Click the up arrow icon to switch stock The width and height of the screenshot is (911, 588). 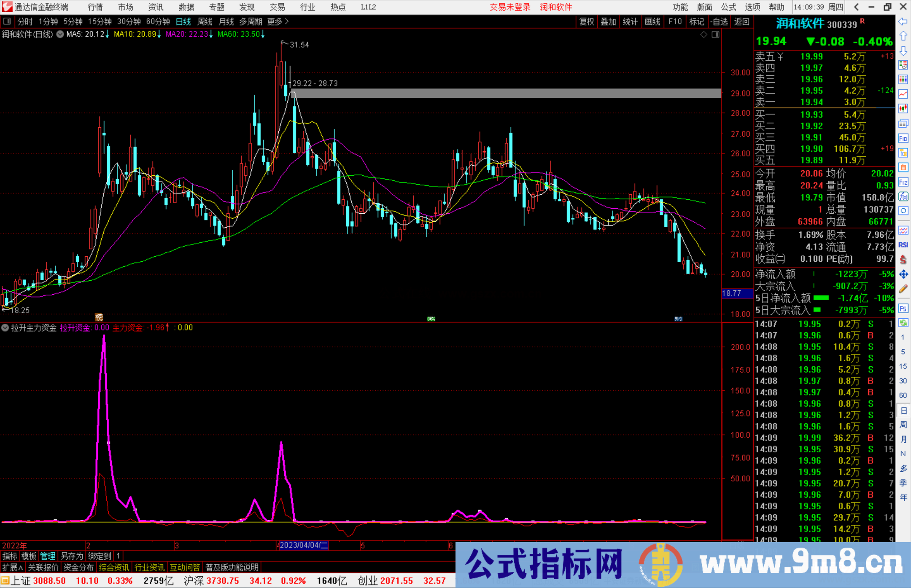point(903,36)
